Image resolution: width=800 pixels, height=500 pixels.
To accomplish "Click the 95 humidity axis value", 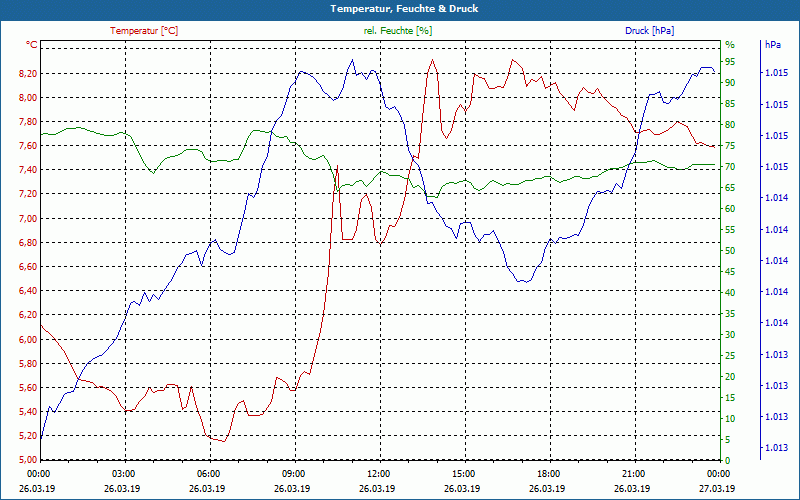I will 730,62.
